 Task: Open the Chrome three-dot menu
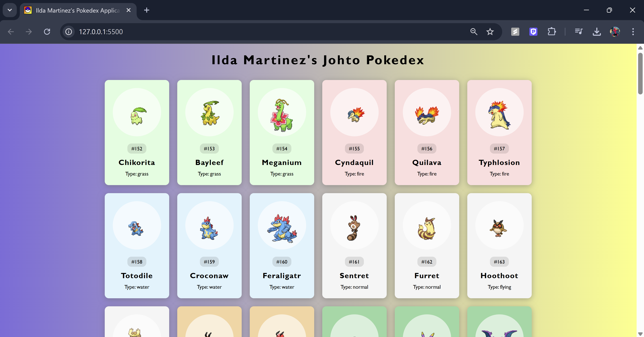633,32
